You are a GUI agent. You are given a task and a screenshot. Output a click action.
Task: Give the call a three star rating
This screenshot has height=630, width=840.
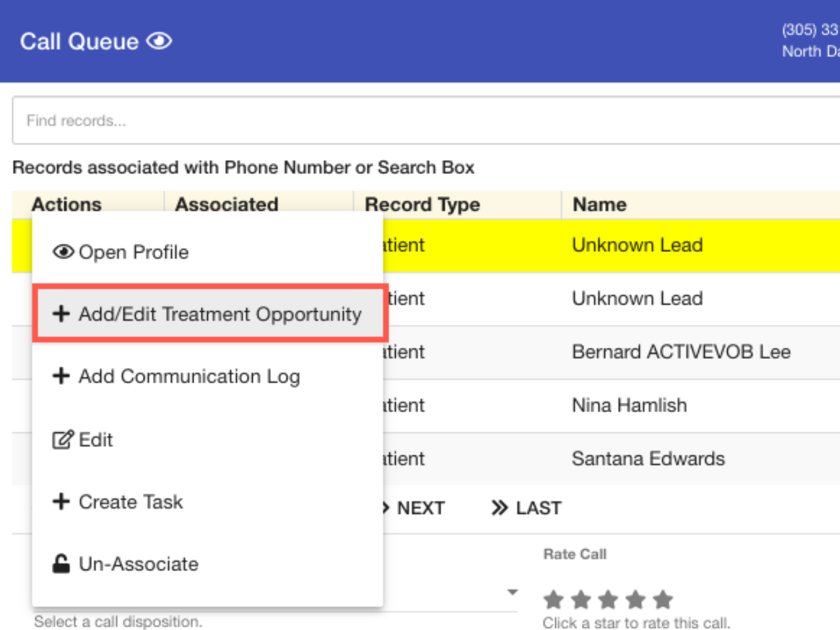coord(608,600)
